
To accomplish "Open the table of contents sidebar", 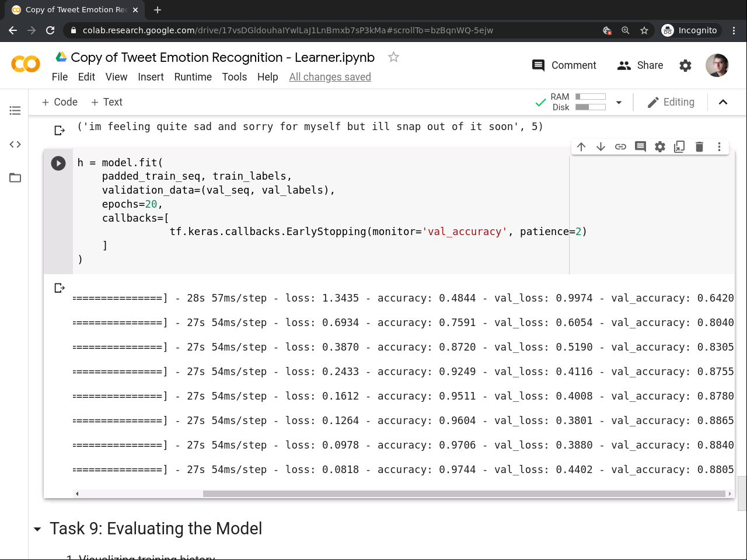I will (x=15, y=110).
